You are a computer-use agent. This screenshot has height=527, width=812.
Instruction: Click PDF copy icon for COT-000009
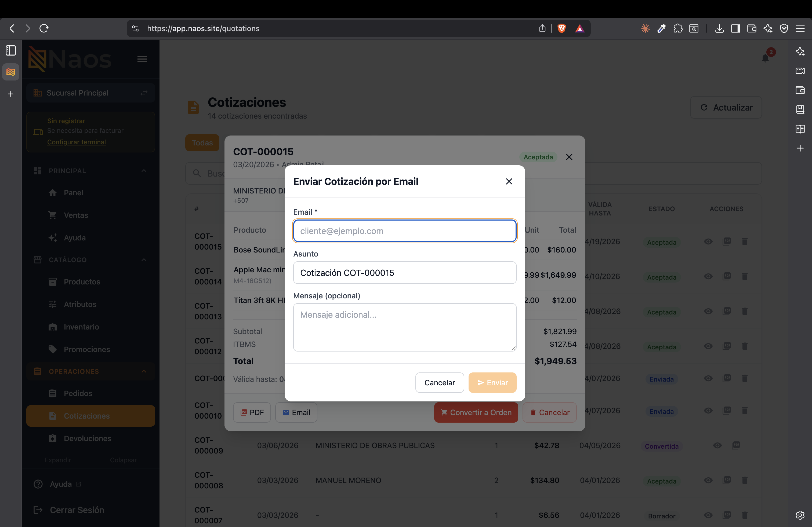pos(736,445)
